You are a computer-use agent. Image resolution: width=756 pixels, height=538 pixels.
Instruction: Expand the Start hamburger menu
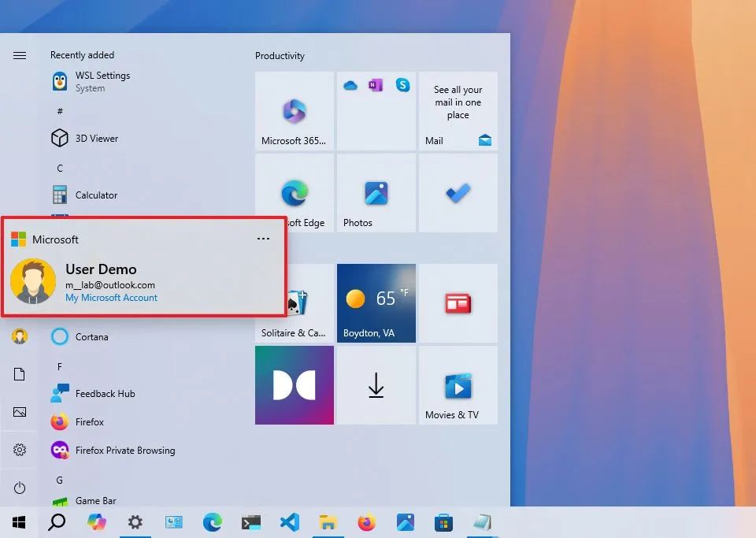20,55
